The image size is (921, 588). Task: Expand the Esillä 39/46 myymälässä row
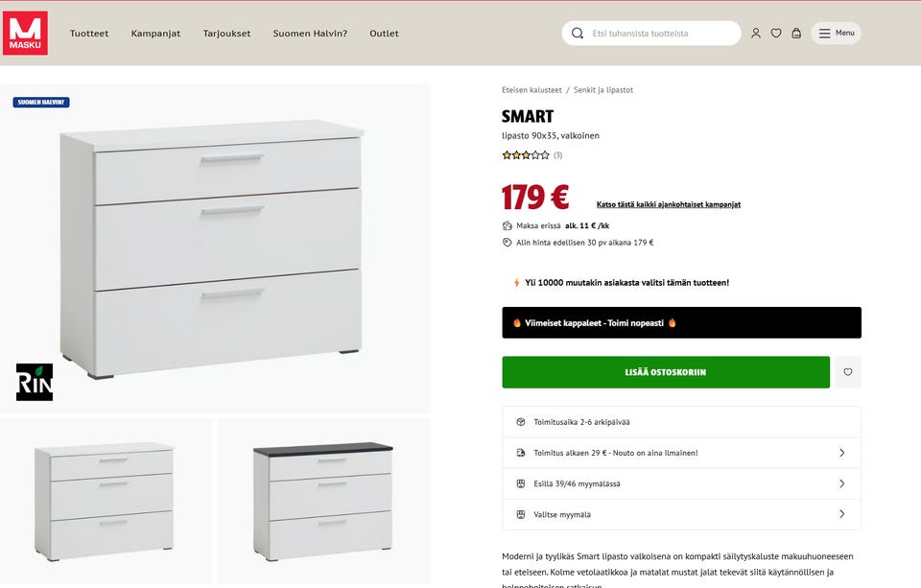pos(681,483)
